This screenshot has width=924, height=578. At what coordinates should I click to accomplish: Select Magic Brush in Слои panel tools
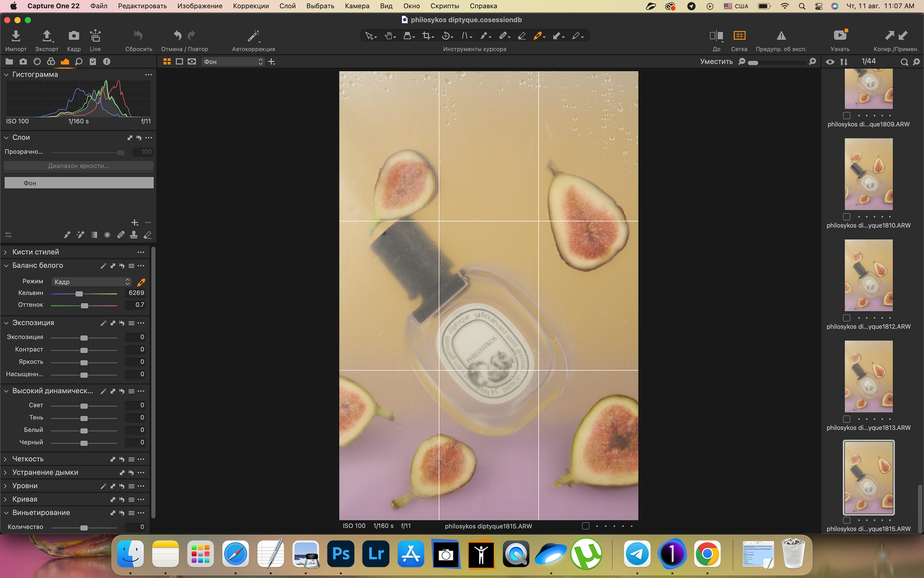(x=80, y=235)
